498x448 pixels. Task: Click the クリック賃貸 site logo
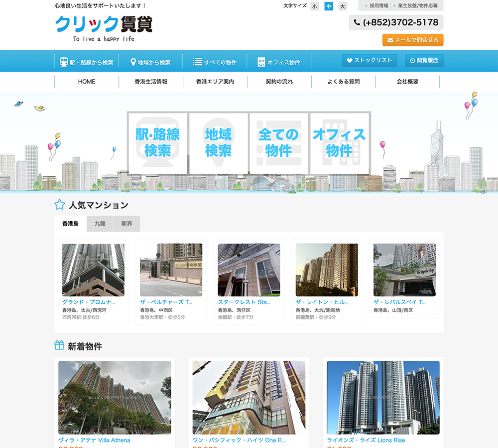[x=104, y=28]
